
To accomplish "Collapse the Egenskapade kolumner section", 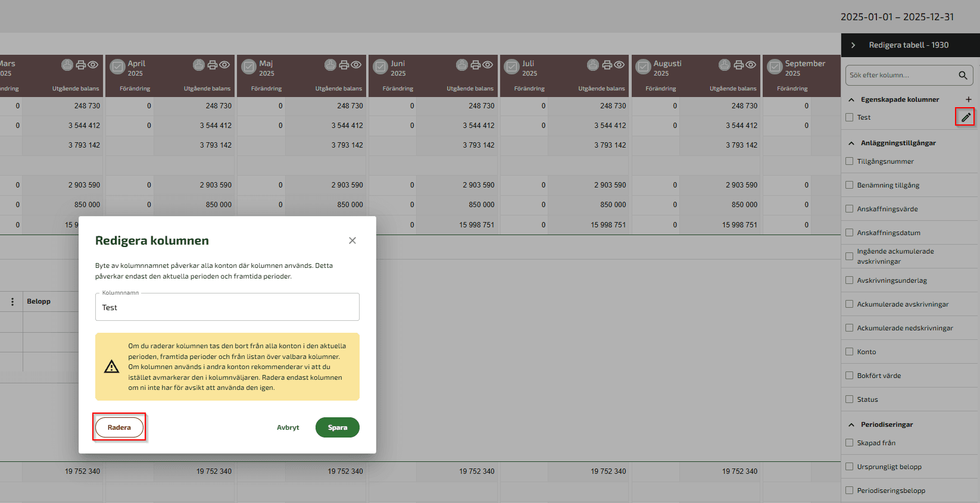I will pyautogui.click(x=851, y=99).
